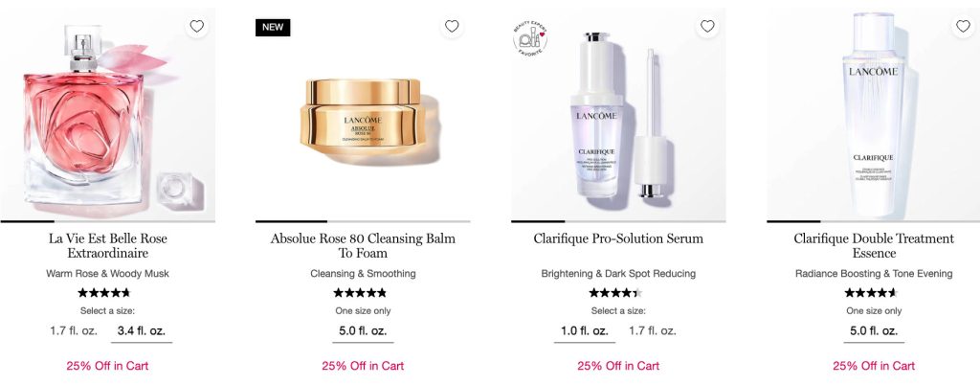This screenshot has height=385, width=980.
Task: Select 5.0 fl. oz. Double Treatment Essence size
Action: pos(874,331)
